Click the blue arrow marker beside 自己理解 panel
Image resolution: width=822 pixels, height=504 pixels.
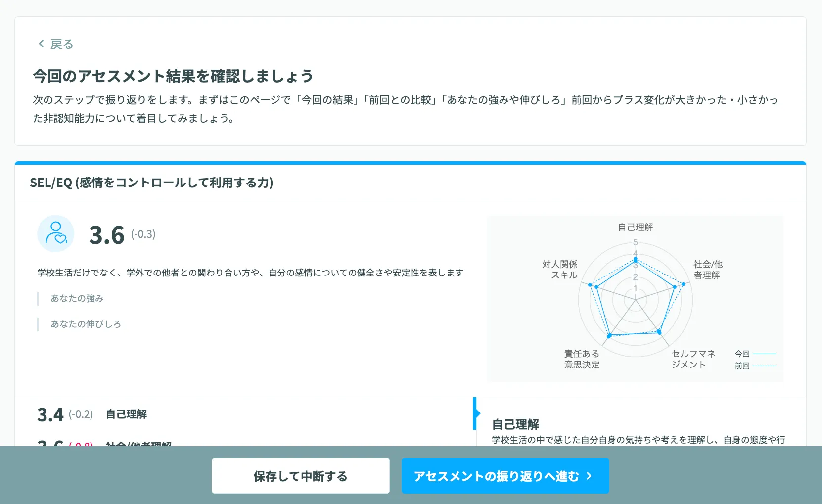476,413
